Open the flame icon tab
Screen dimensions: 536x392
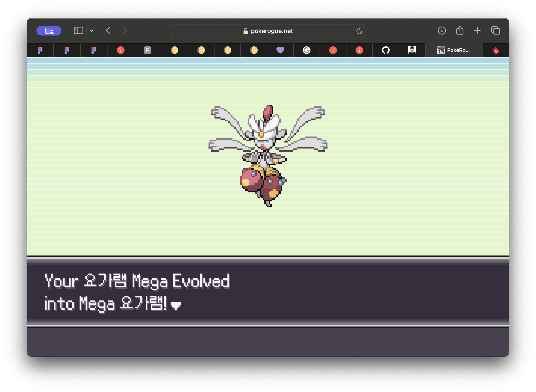click(x=496, y=50)
